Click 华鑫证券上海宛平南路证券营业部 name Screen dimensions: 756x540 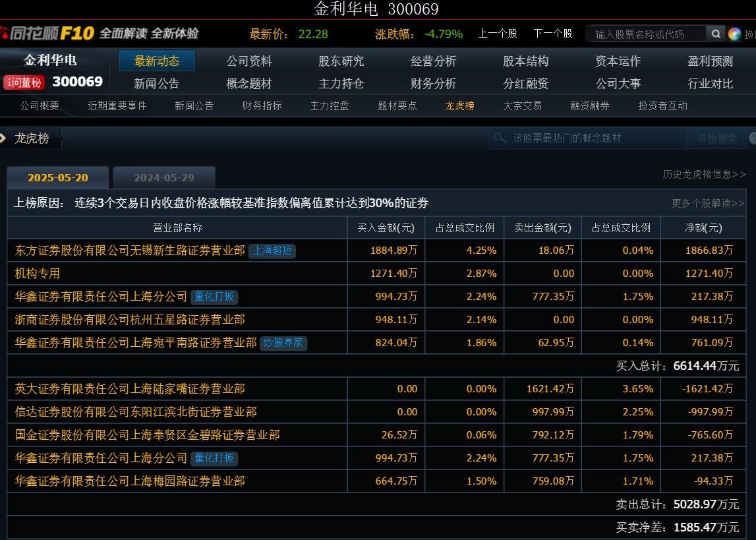(136, 343)
